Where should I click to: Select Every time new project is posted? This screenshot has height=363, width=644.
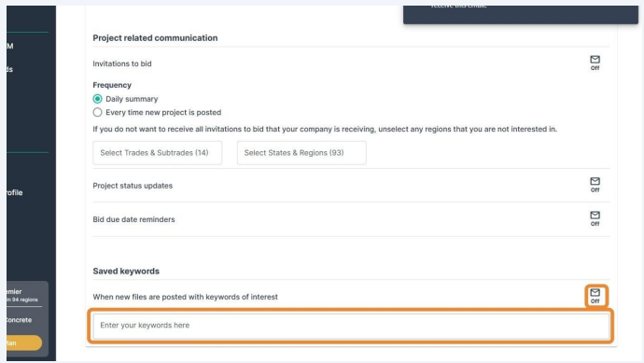pyautogui.click(x=97, y=112)
